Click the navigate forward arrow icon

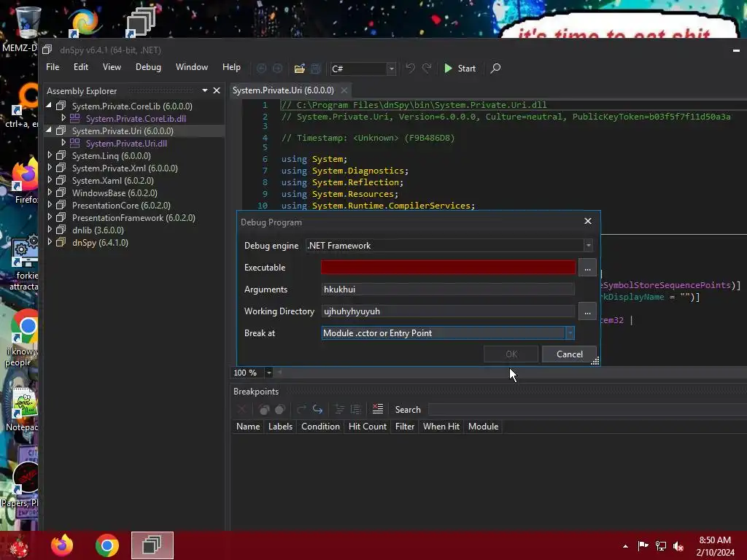tap(277, 68)
